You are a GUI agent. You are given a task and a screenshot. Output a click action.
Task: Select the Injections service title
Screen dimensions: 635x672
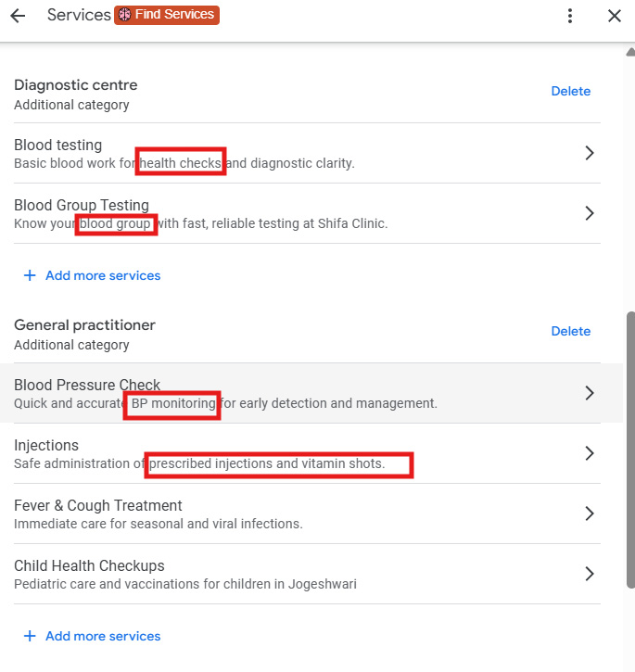pyautogui.click(x=46, y=445)
